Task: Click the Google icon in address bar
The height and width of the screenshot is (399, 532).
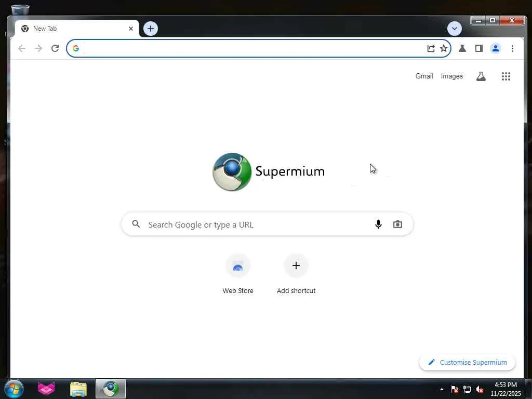Action: point(76,48)
